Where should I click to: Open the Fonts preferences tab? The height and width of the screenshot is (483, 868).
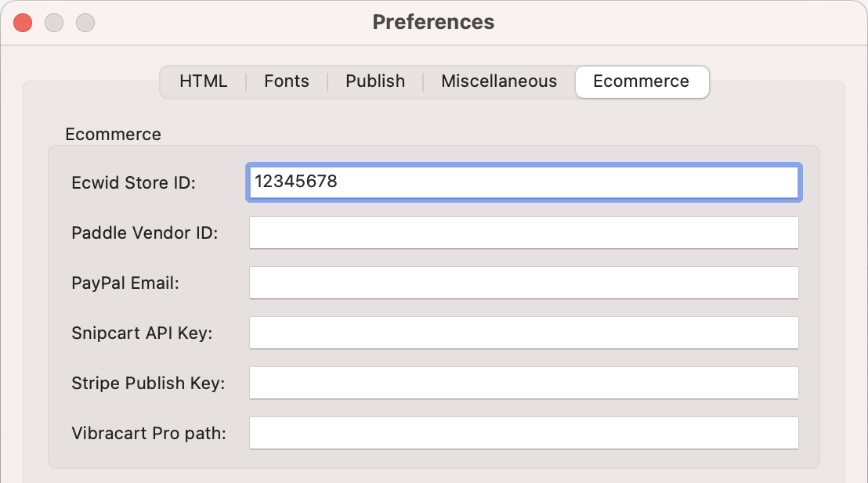[287, 81]
